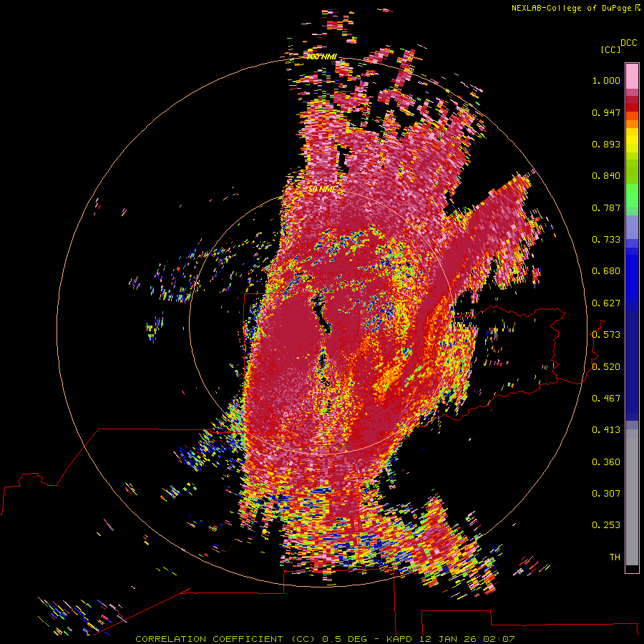The height and width of the screenshot is (644, 644).
Task: Click the 0.253 scale value
Action: 606,525
